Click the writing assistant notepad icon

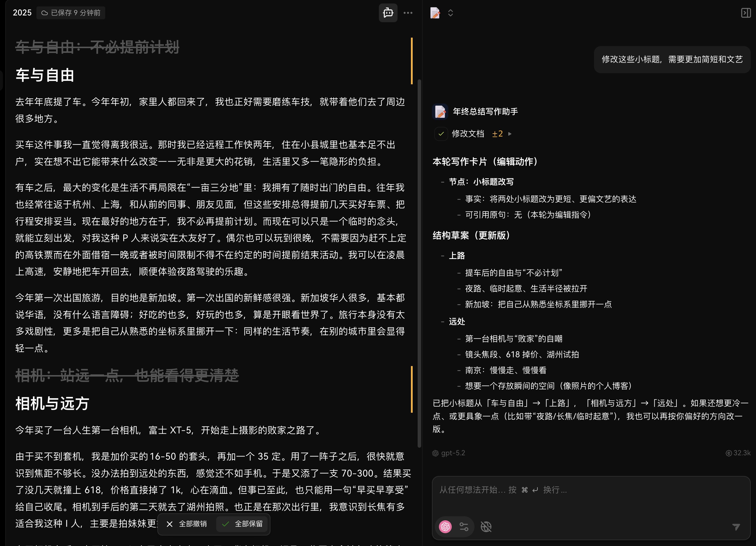(x=435, y=13)
